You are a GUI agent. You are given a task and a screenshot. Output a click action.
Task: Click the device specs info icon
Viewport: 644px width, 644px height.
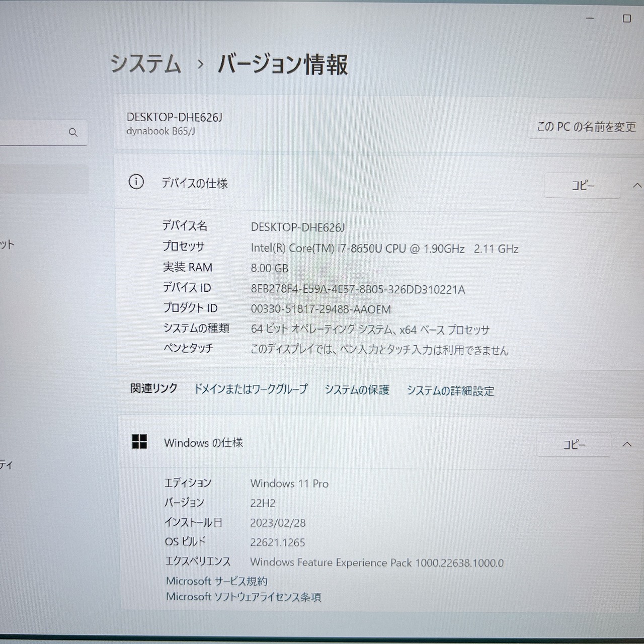[x=136, y=182]
